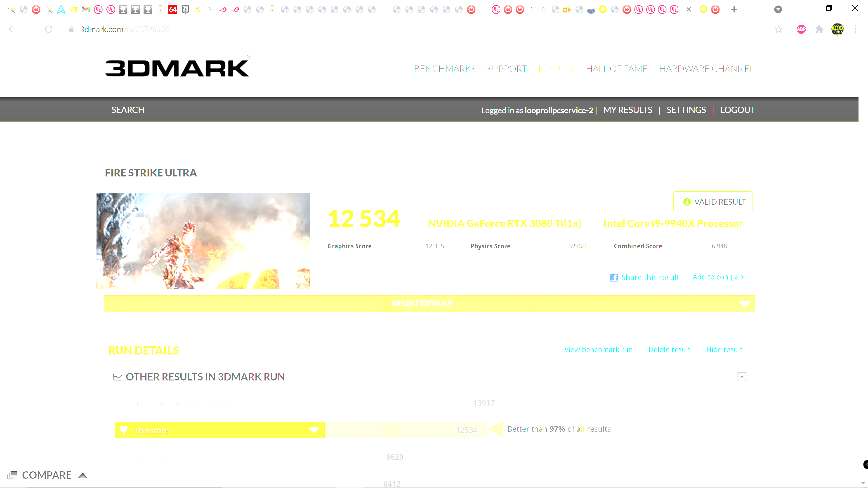
Task: Click the Graphics Score value 12 355
Action: click(x=435, y=246)
